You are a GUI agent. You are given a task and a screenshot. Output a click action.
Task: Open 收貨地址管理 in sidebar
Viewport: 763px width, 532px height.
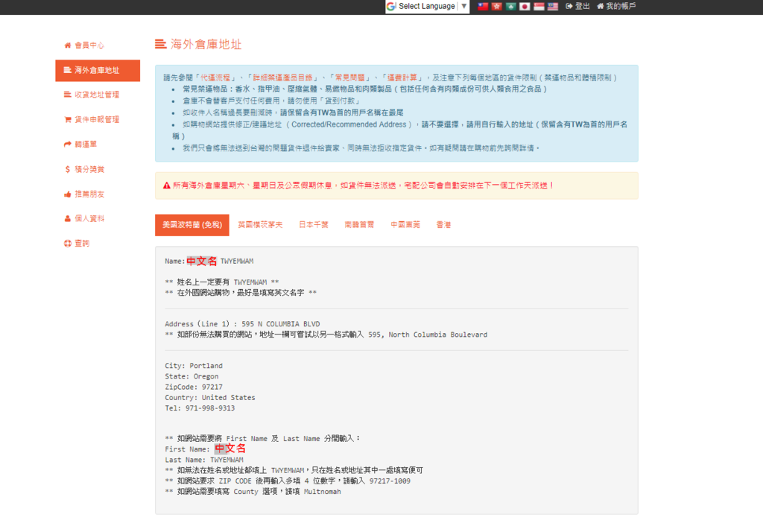96,95
